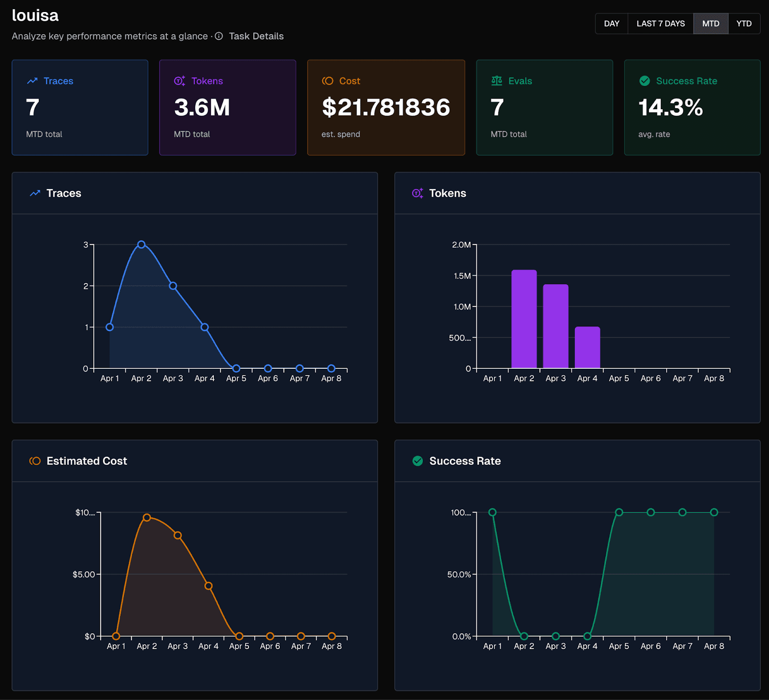
Task: Switch to the YTD view
Action: [744, 24]
